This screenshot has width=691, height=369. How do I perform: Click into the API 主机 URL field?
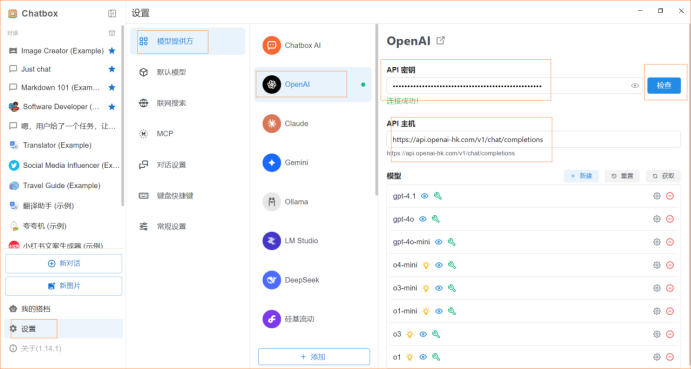[533, 139]
